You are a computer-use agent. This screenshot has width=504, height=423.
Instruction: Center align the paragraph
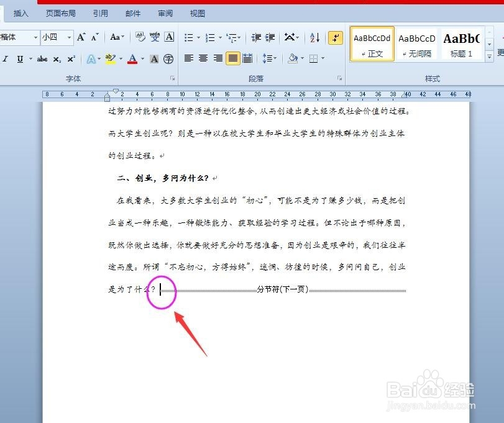click(203, 58)
